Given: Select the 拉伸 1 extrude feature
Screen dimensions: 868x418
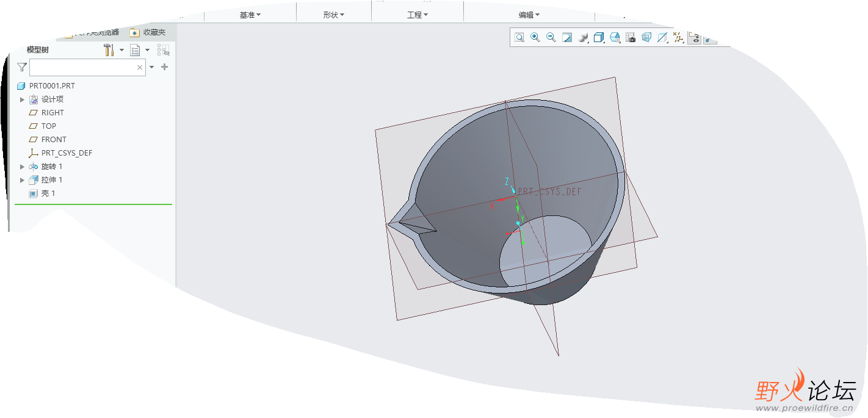Looking at the screenshot, I should 52,180.
